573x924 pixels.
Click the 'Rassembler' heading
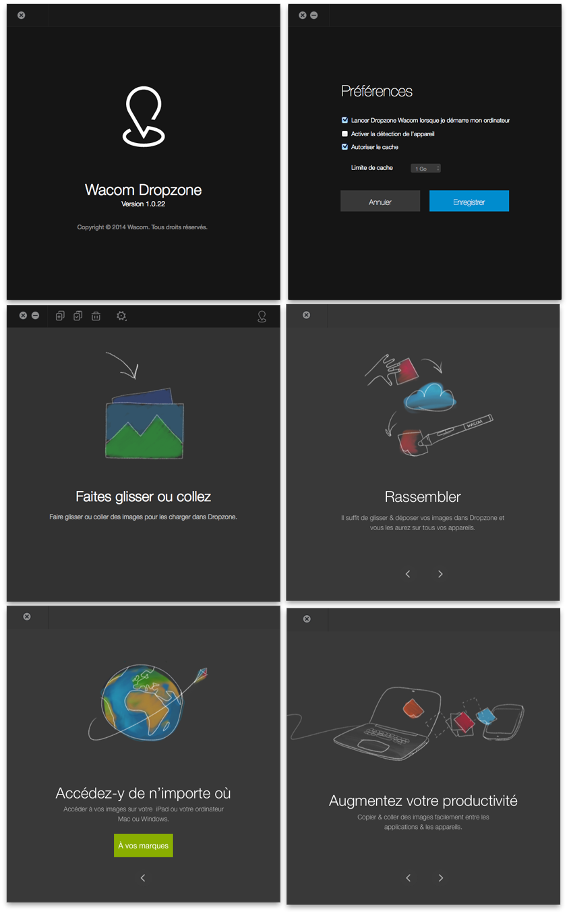click(x=423, y=497)
